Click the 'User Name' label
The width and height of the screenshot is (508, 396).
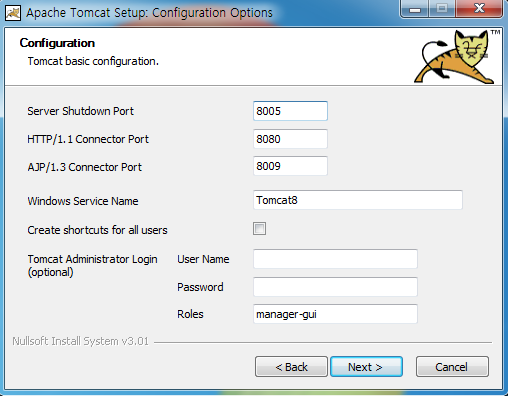[203, 259]
